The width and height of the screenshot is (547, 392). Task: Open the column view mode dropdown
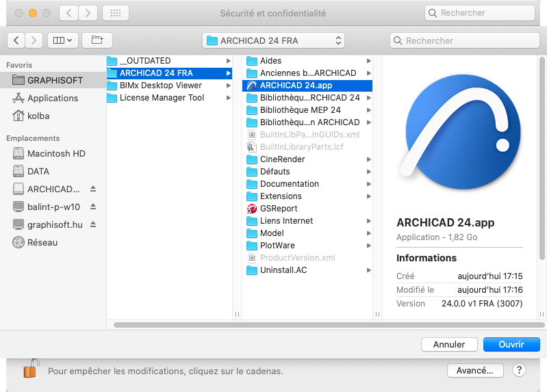pos(63,40)
